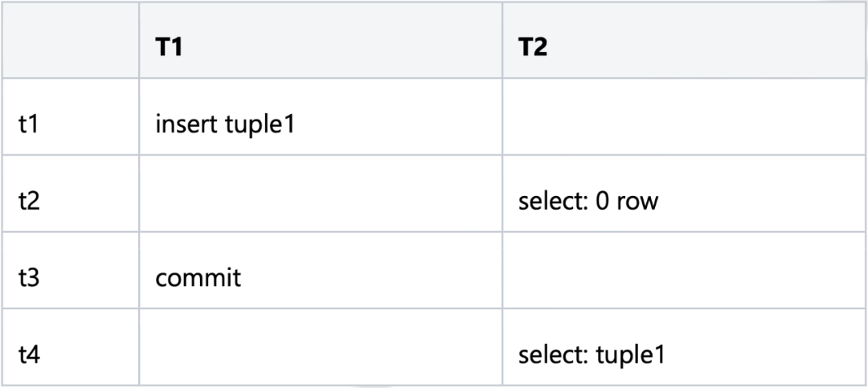Viewport: 868px width, 388px height.
Task: Select the 'select: 0 row' cell
Action: 685,194
